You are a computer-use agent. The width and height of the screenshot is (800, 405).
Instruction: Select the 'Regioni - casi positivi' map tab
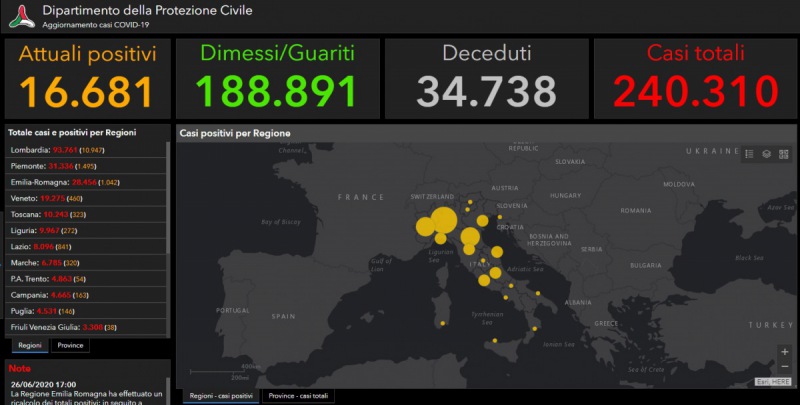tap(220, 397)
